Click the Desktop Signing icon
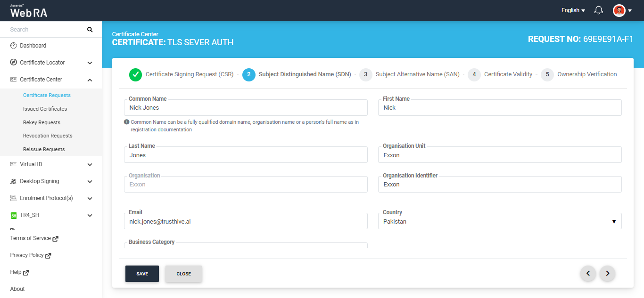644x298 pixels. (14, 181)
